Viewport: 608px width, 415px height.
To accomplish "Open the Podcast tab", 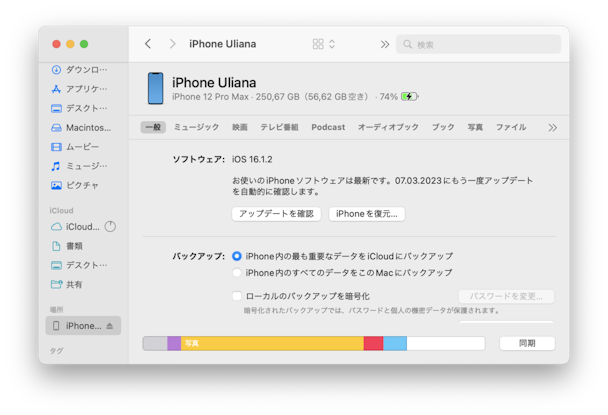I will [x=328, y=127].
